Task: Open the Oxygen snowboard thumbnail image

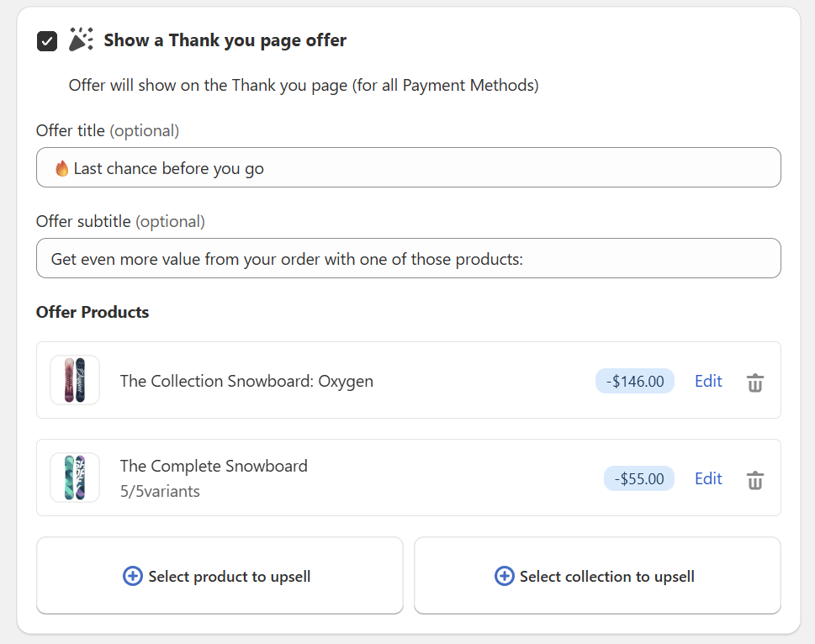Action: [x=75, y=380]
